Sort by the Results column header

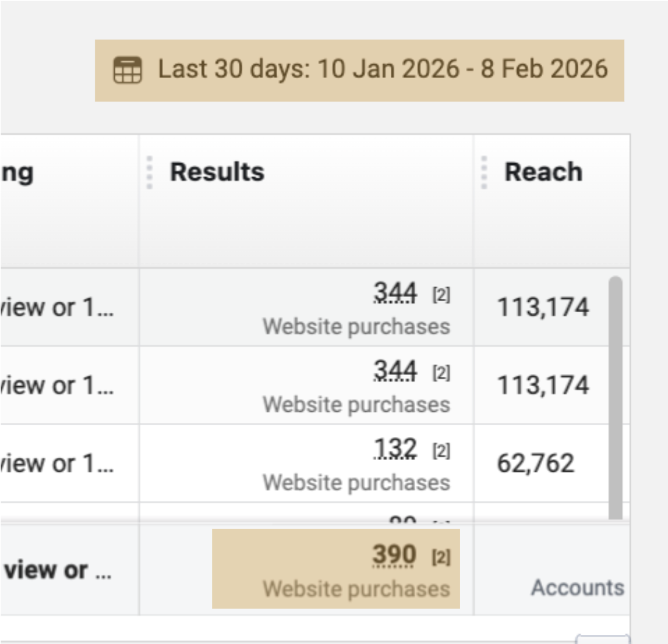pos(217,172)
